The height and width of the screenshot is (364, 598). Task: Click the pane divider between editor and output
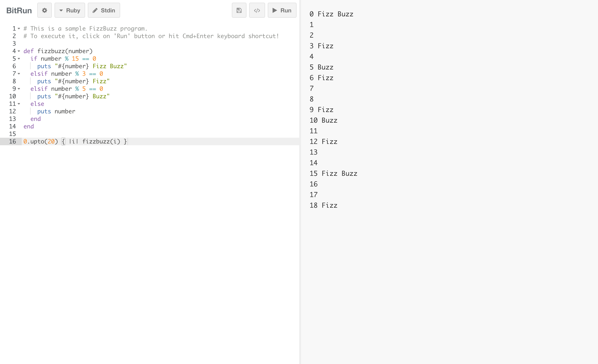pyautogui.click(x=300, y=182)
